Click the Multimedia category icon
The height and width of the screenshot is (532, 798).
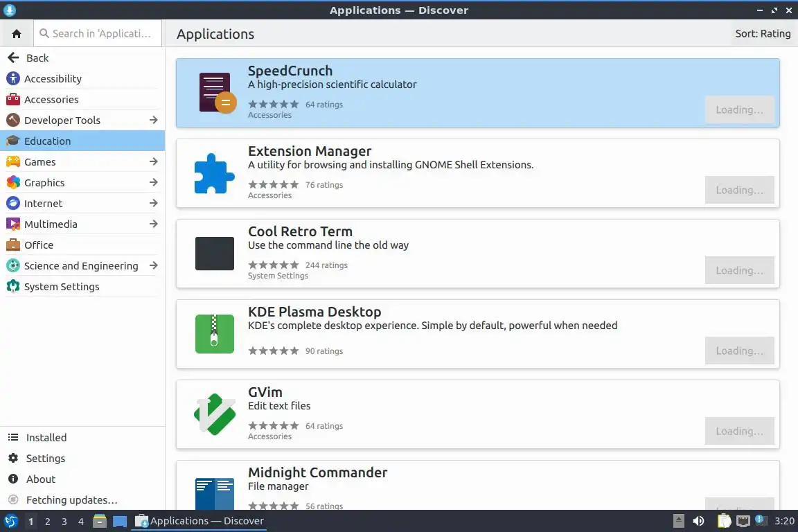click(x=12, y=224)
